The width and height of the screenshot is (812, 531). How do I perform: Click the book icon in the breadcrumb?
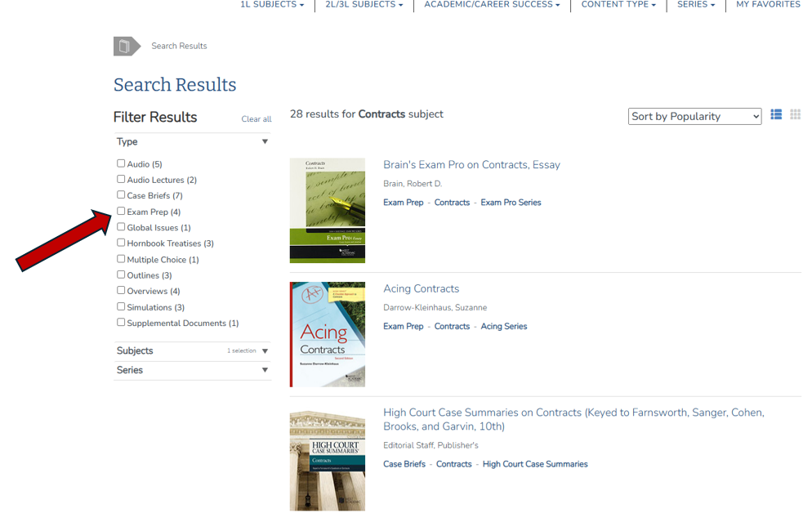pos(124,47)
